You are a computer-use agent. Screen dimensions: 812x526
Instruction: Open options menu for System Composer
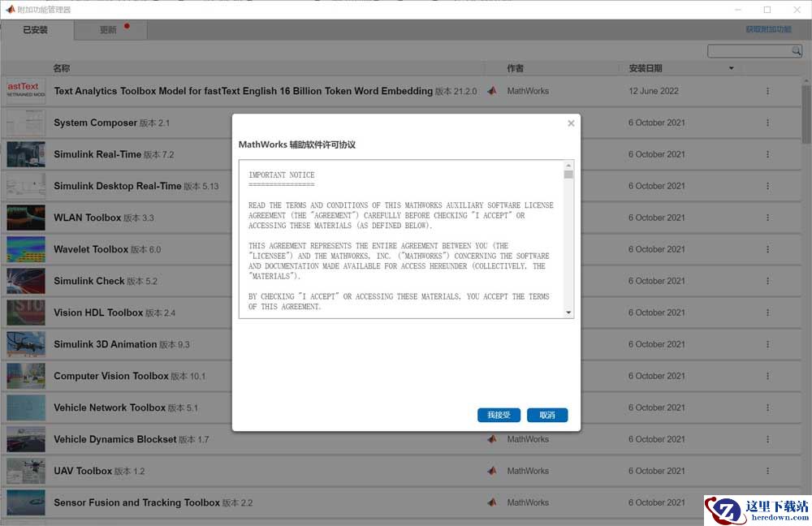click(x=767, y=123)
